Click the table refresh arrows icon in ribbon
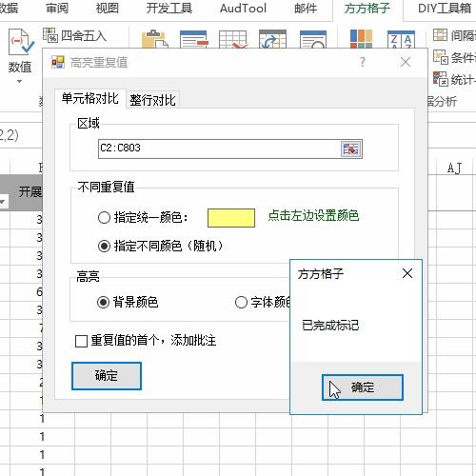The width and height of the screenshot is (476, 476). coord(272,39)
